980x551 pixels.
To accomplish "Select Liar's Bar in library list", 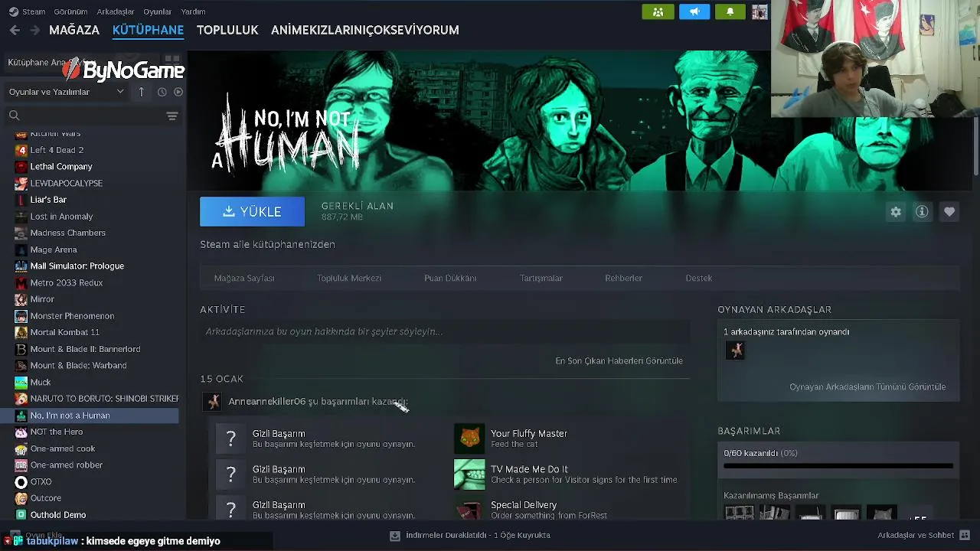I will tap(48, 200).
